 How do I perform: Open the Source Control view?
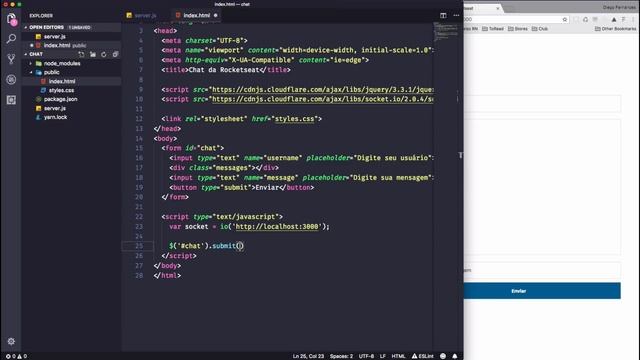point(11,59)
